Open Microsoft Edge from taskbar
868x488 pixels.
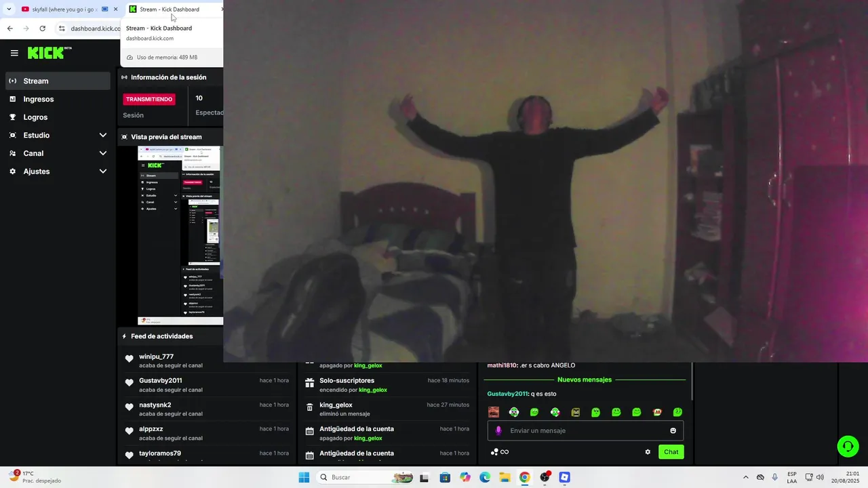(x=485, y=477)
